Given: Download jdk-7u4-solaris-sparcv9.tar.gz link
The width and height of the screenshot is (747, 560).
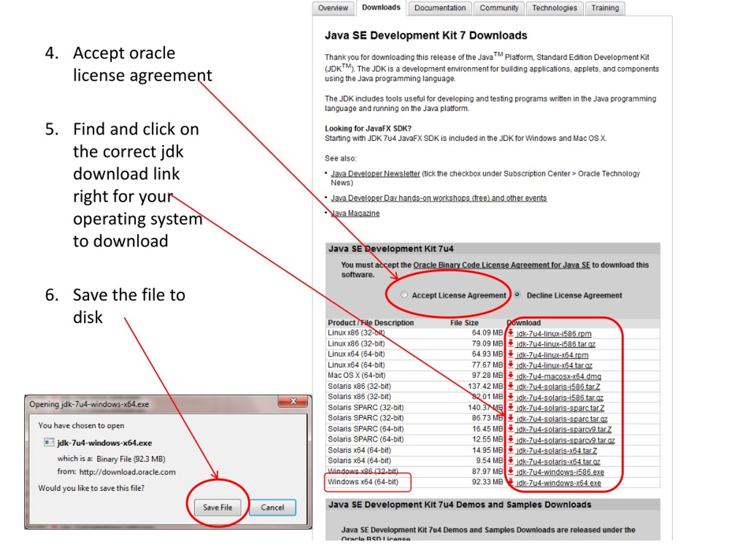Looking at the screenshot, I should (x=566, y=440).
